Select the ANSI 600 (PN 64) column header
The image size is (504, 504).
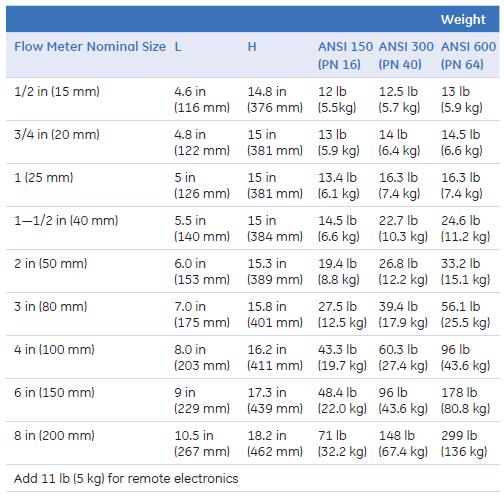pos(468,55)
